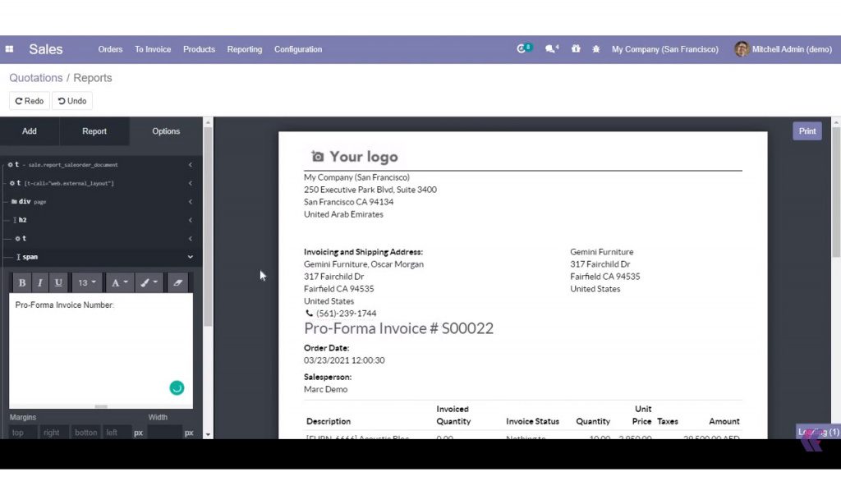Open the Reporting menu
This screenshot has height=504, width=841.
coord(244,49)
